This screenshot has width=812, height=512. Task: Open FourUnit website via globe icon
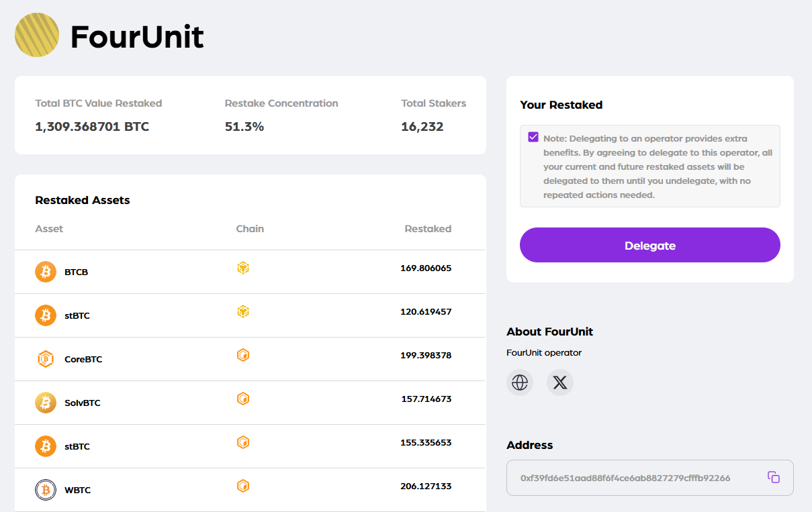click(520, 382)
